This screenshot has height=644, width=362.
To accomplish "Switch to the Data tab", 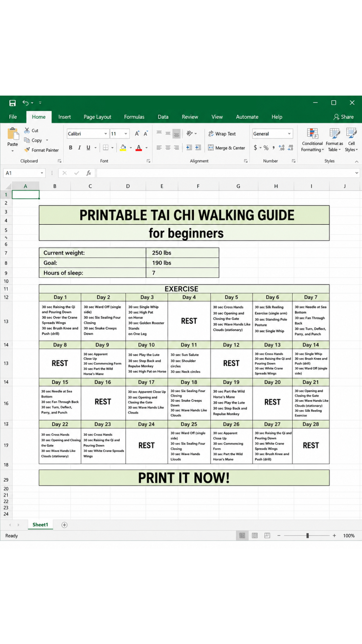I will [x=163, y=117].
